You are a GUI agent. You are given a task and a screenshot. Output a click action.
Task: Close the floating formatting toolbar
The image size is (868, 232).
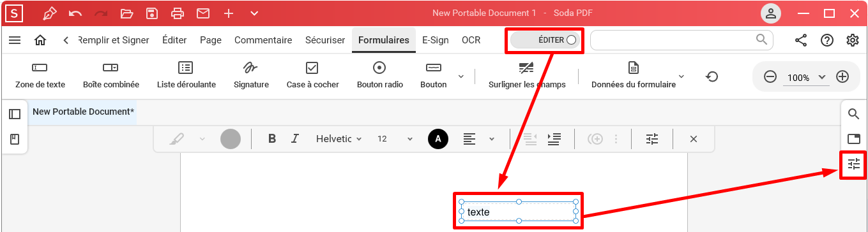pyautogui.click(x=694, y=138)
